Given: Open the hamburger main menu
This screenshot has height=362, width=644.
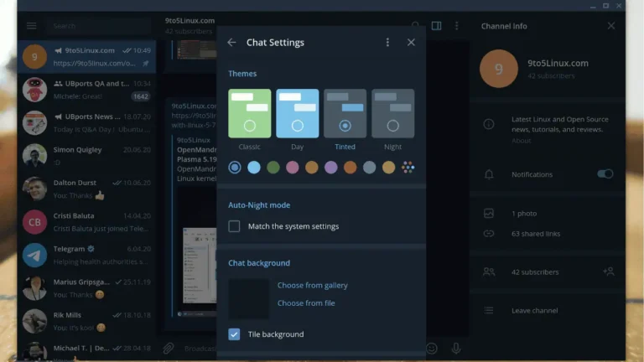Looking at the screenshot, I should pyautogui.click(x=32, y=26).
